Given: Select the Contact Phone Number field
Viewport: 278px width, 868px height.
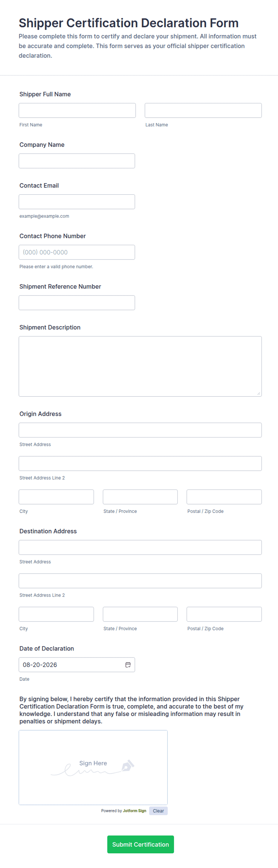Looking at the screenshot, I should [77, 252].
